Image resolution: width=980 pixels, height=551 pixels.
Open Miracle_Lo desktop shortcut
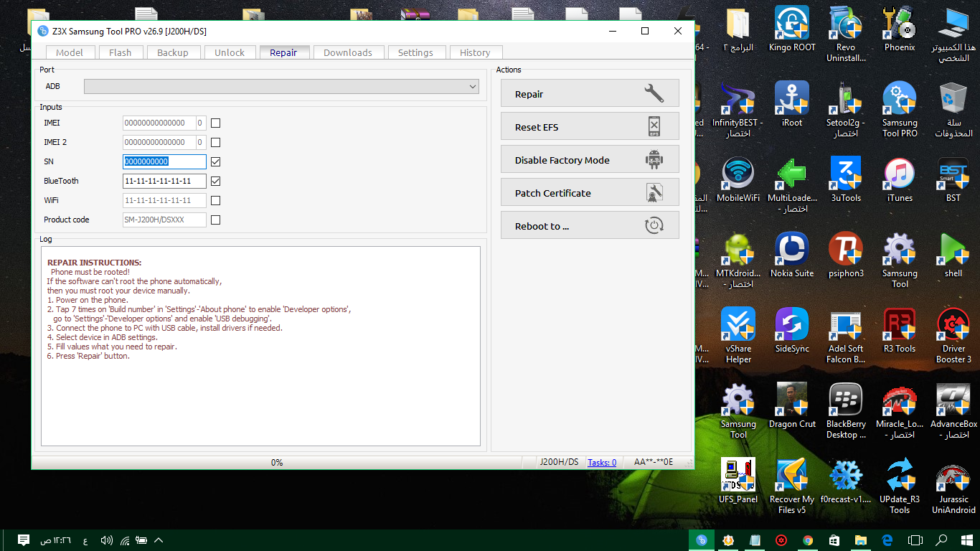pyautogui.click(x=900, y=411)
